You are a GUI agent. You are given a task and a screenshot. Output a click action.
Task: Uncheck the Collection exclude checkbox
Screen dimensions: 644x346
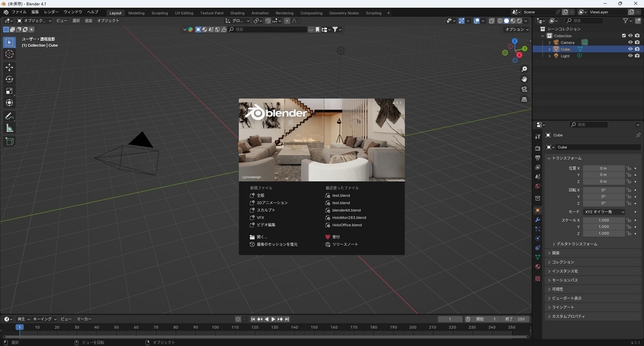pos(624,35)
